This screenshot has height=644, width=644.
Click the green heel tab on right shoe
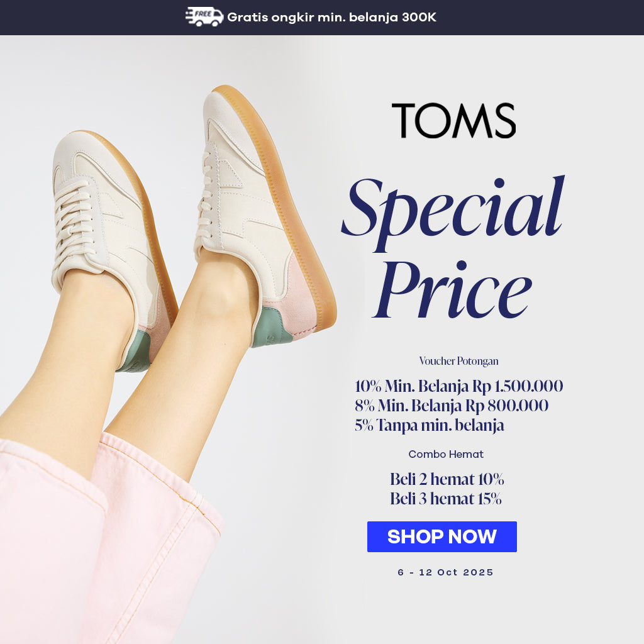tap(271, 327)
